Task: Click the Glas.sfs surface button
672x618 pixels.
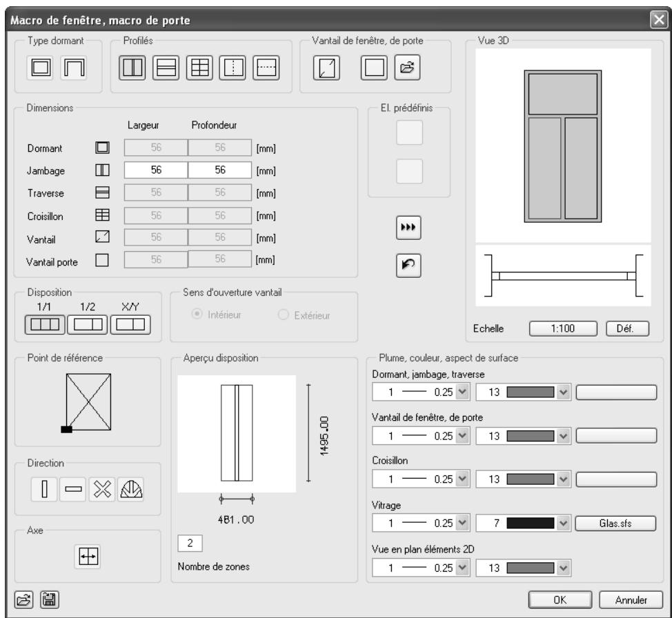Action: click(615, 524)
